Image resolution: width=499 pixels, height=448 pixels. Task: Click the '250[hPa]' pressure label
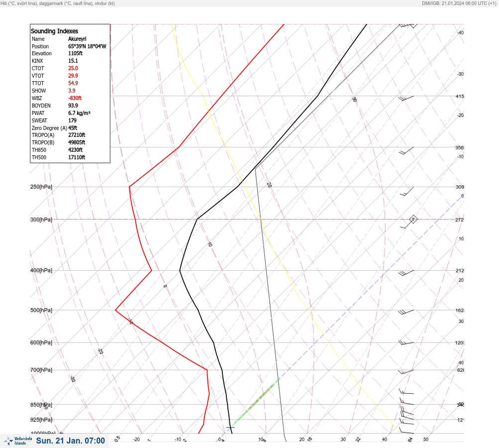pyautogui.click(x=41, y=187)
